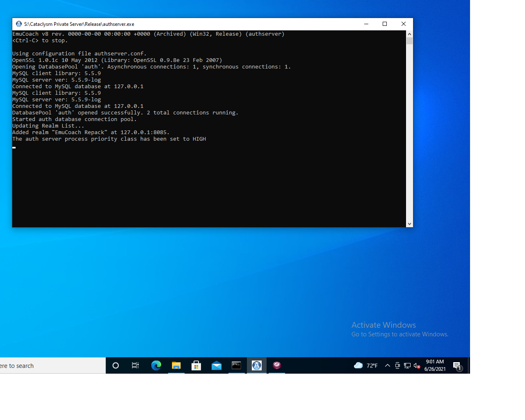This screenshot has width=525, height=420.
Task: Click the '<Ctrl-C> to stop.' line
Action: click(40, 41)
